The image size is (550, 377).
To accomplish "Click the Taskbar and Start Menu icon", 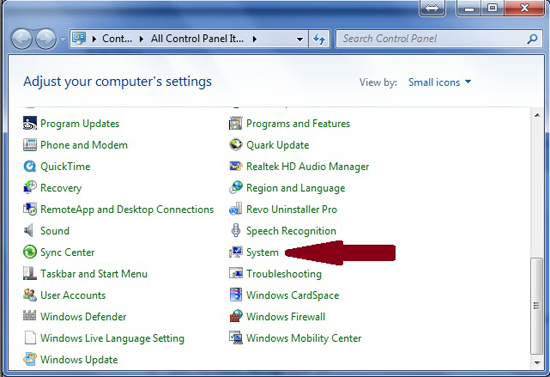I will coord(30,273).
